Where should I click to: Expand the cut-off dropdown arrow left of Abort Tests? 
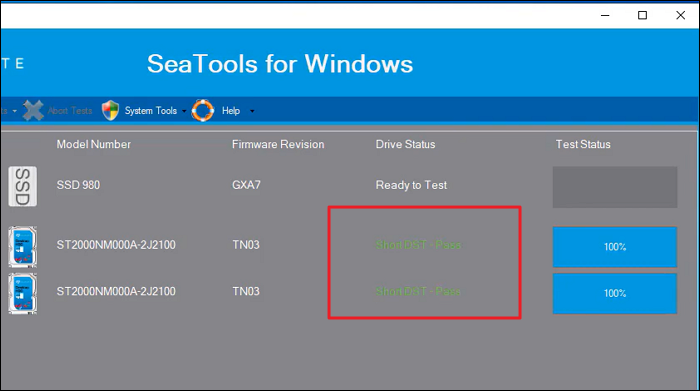coord(14,111)
